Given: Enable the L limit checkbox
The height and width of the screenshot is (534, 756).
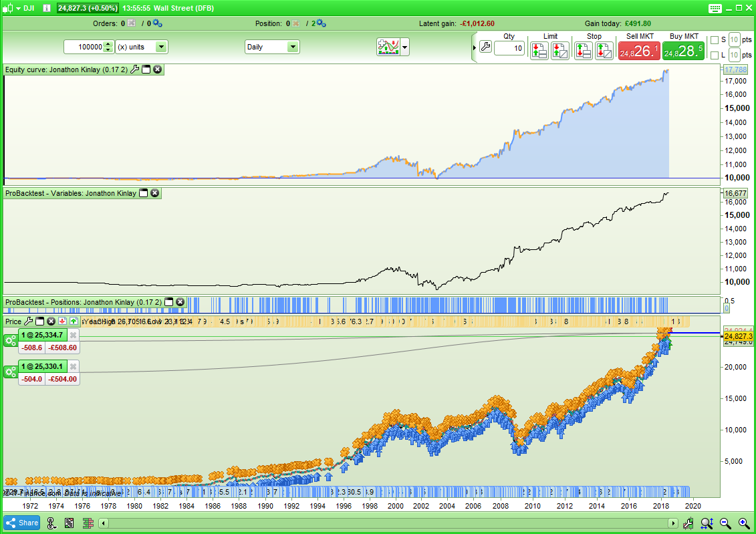Looking at the screenshot, I should click(715, 55).
